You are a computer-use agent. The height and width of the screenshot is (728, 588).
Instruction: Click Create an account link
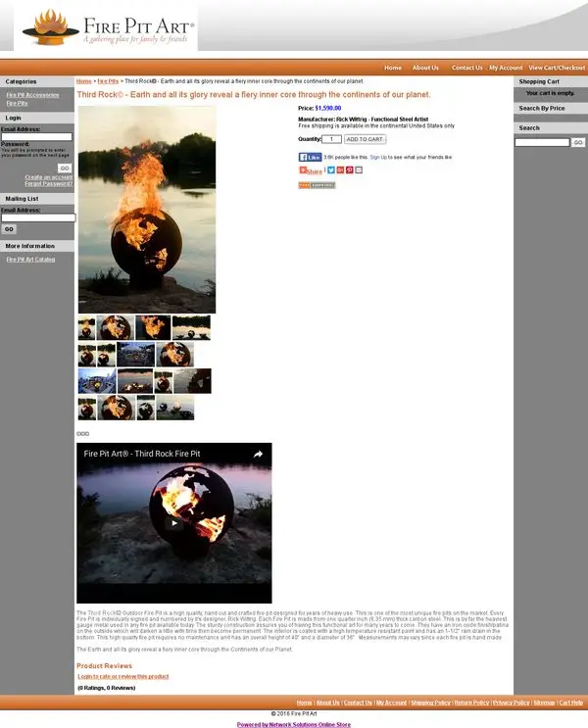[x=49, y=177]
